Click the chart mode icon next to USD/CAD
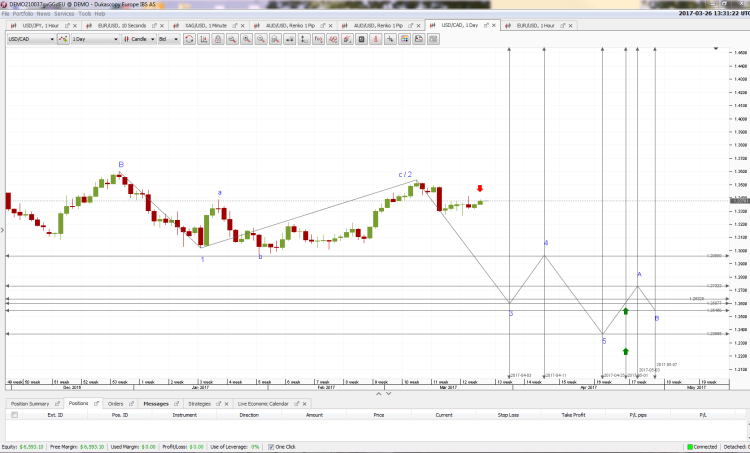This screenshot has width=750, height=453. [x=63, y=39]
